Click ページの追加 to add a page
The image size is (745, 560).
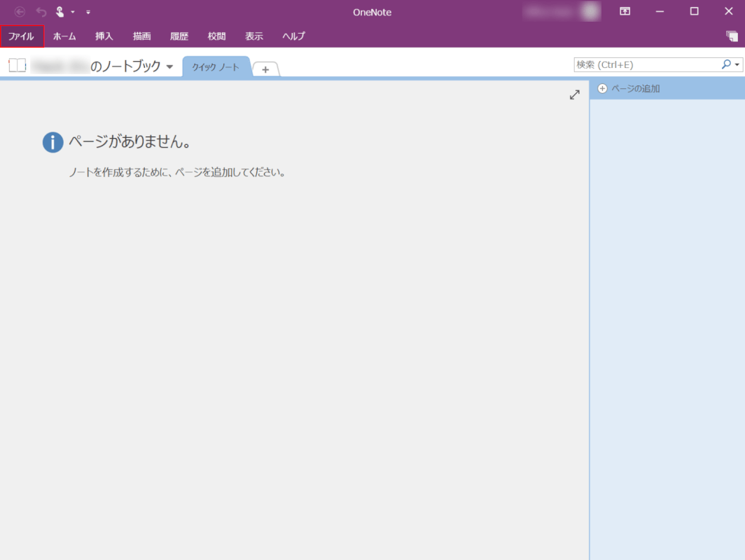pyautogui.click(x=629, y=89)
